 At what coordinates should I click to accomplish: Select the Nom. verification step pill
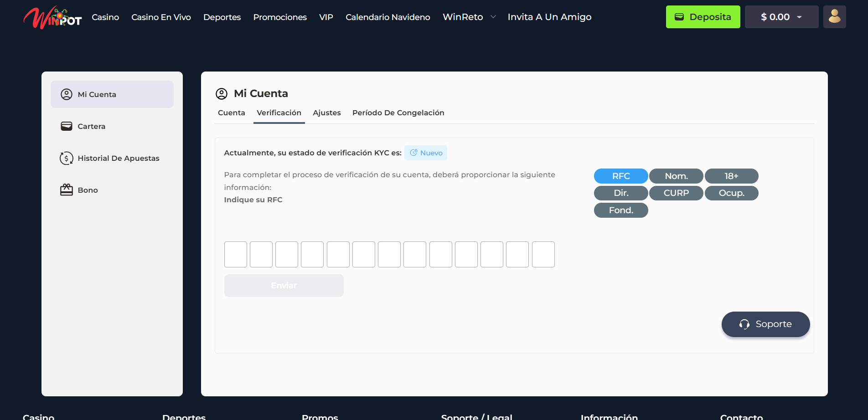pyautogui.click(x=676, y=176)
